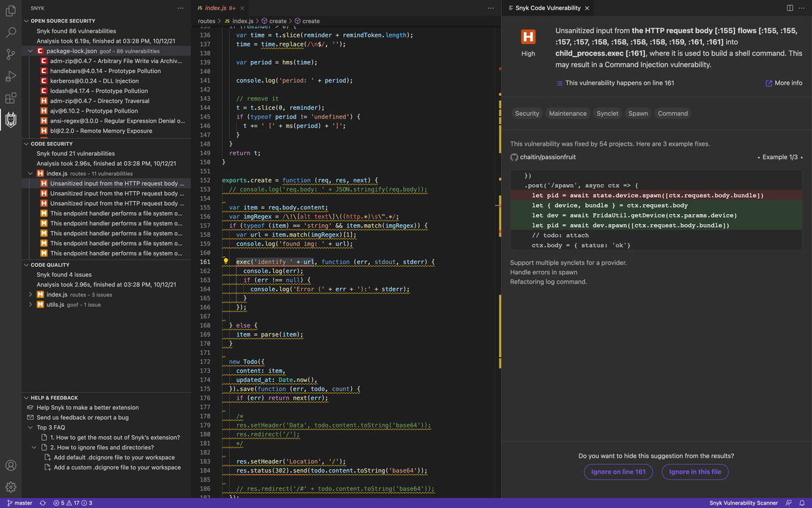Open the Manage gear icon
This screenshot has width=812, height=508.
coord(11,487)
